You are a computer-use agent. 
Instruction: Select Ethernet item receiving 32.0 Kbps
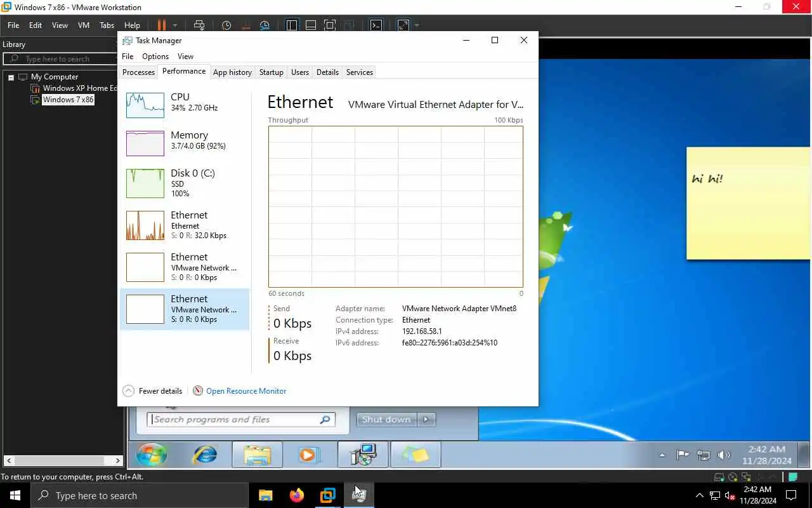point(185,225)
